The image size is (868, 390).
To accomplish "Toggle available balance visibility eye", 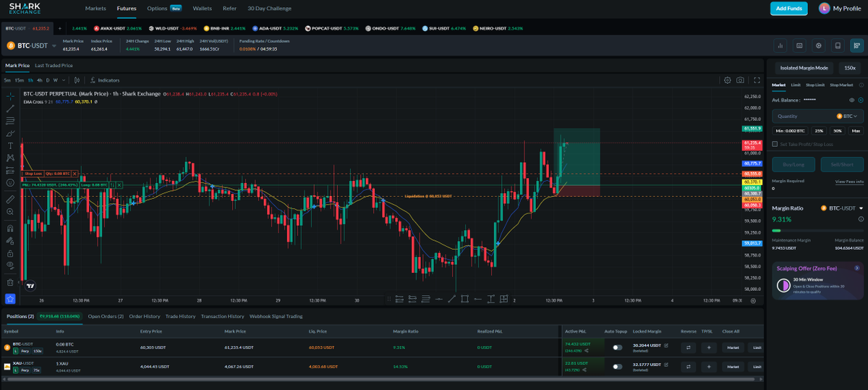I will [x=851, y=100].
